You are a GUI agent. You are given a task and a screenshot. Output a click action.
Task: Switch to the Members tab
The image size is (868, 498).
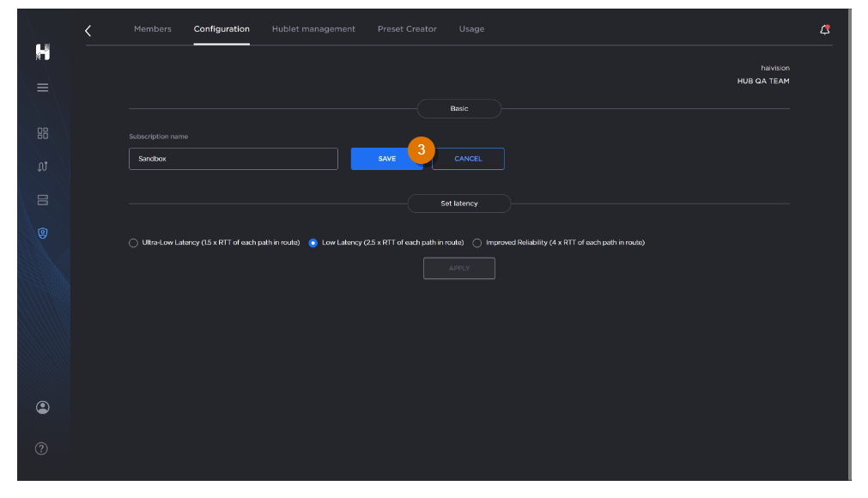coord(152,29)
